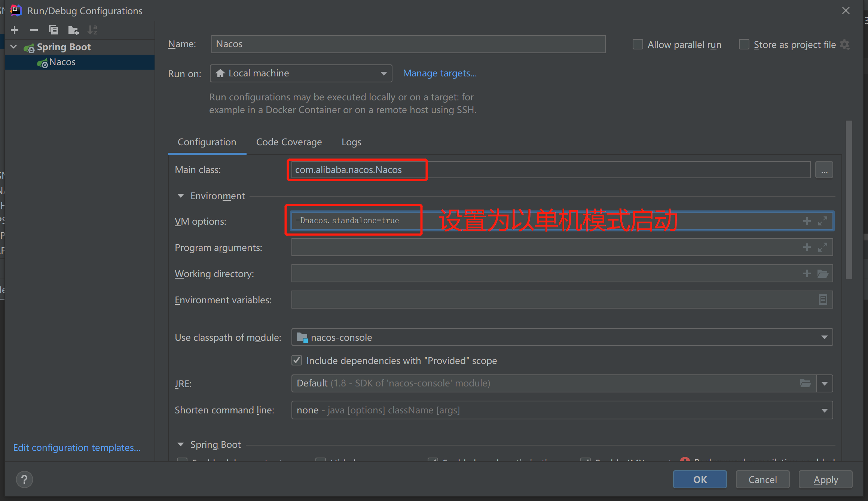The height and width of the screenshot is (501, 868).
Task: Click the Name input field
Action: [408, 44]
